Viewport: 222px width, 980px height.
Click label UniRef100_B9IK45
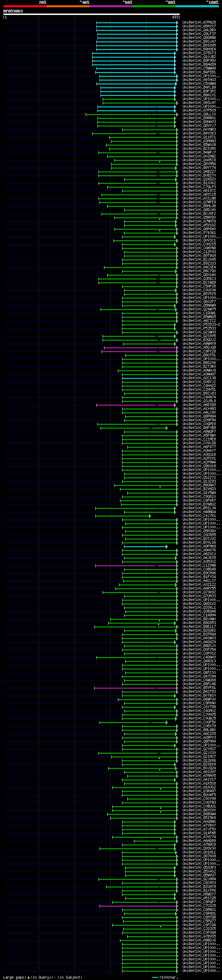point(199,45)
